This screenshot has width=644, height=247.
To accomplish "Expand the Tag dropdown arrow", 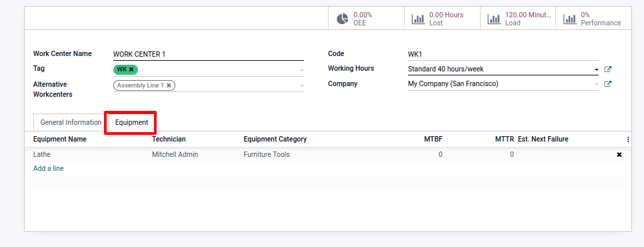I will click(x=302, y=70).
